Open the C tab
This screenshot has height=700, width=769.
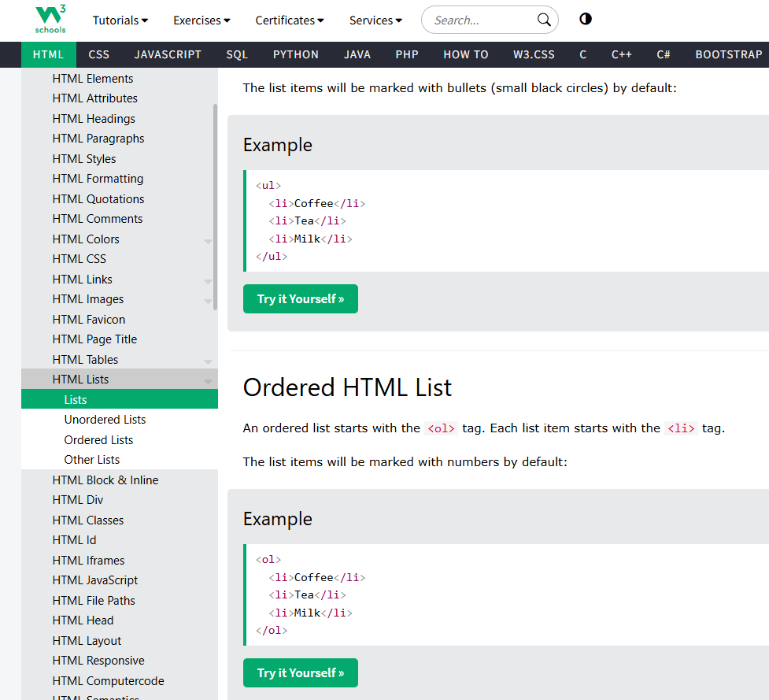(583, 54)
